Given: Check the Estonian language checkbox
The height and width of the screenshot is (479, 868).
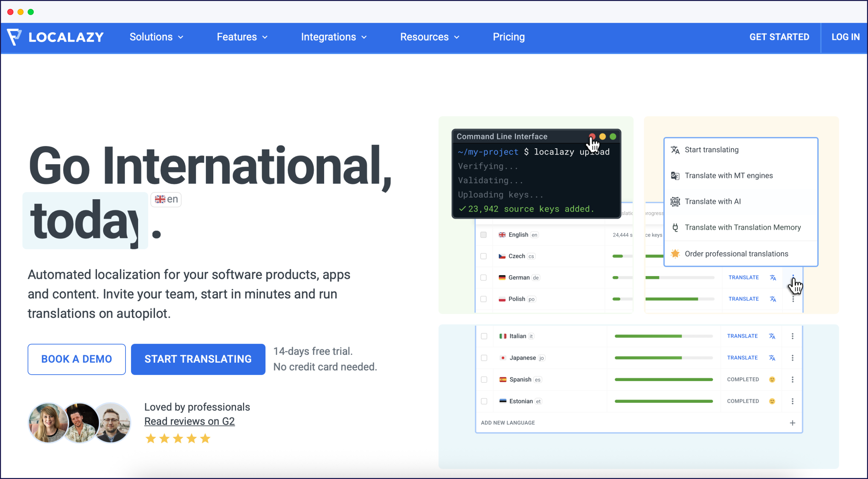Looking at the screenshot, I should [484, 402].
